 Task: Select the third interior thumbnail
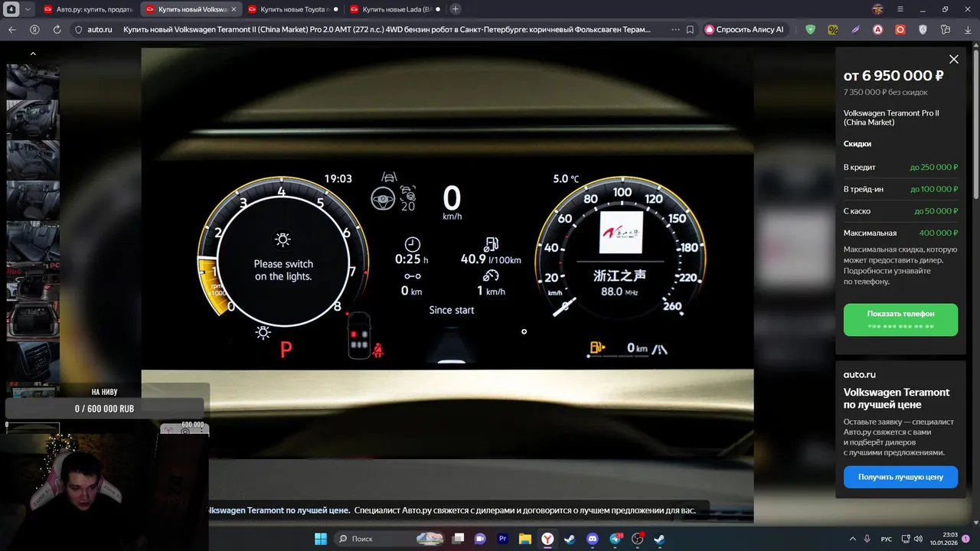coord(33,160)
